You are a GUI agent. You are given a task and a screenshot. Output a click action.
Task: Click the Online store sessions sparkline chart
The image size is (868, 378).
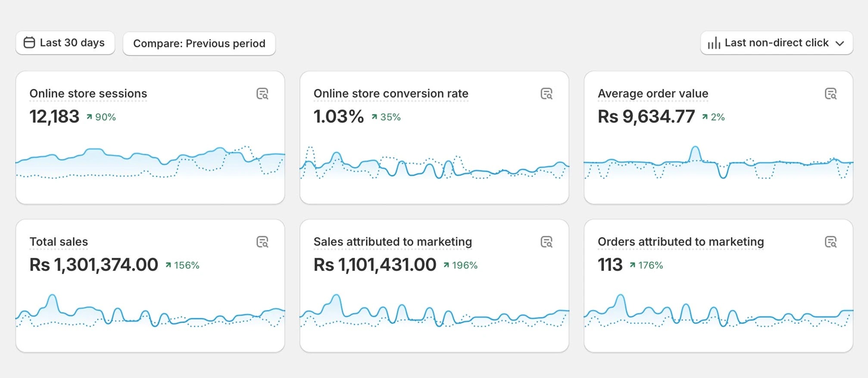150,162
